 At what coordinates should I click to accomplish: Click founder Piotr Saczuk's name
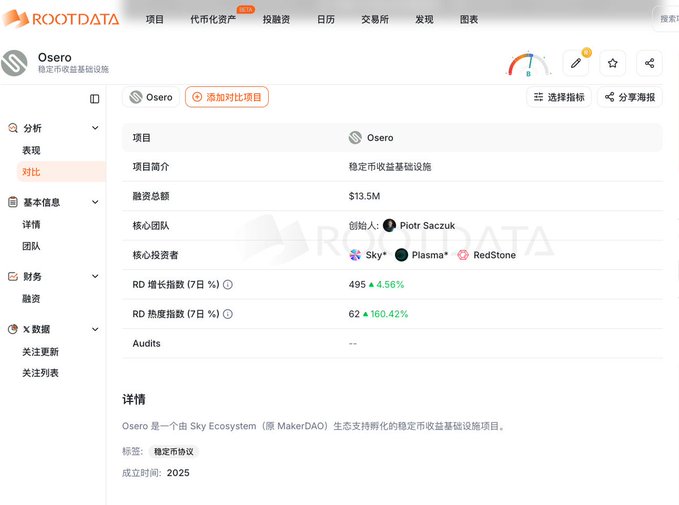pyautogui.click(x=427, y=226)
